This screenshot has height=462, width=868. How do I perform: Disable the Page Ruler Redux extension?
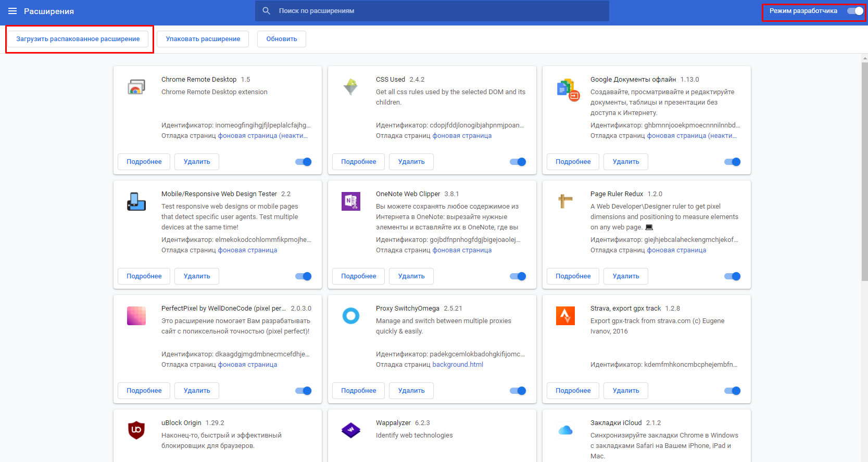pos(733,276)
